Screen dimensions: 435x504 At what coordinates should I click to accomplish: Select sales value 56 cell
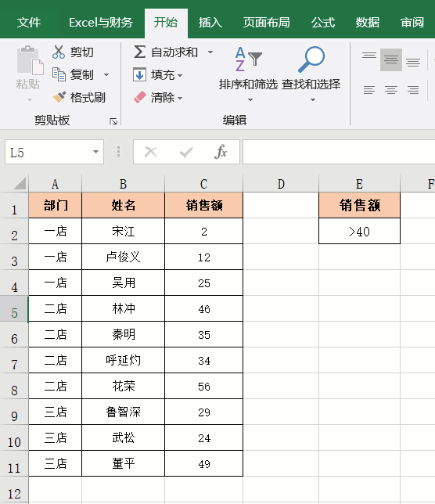coord(203,386)
